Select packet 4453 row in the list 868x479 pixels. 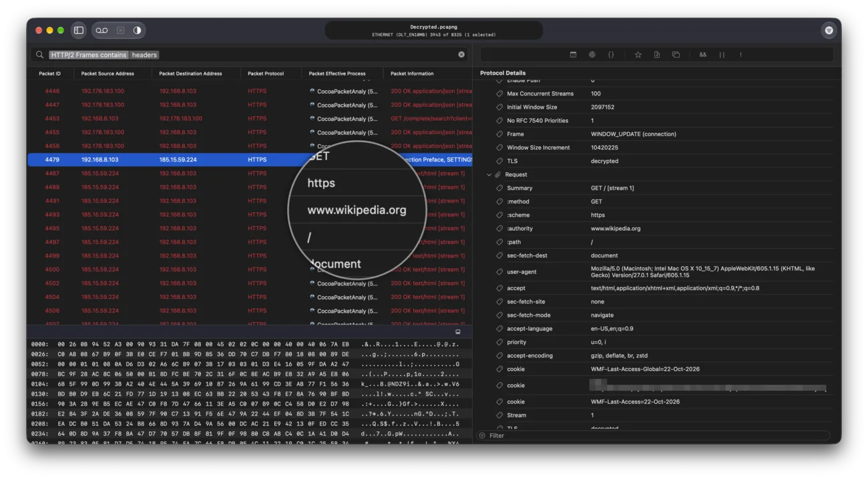[x=250, y=118]
